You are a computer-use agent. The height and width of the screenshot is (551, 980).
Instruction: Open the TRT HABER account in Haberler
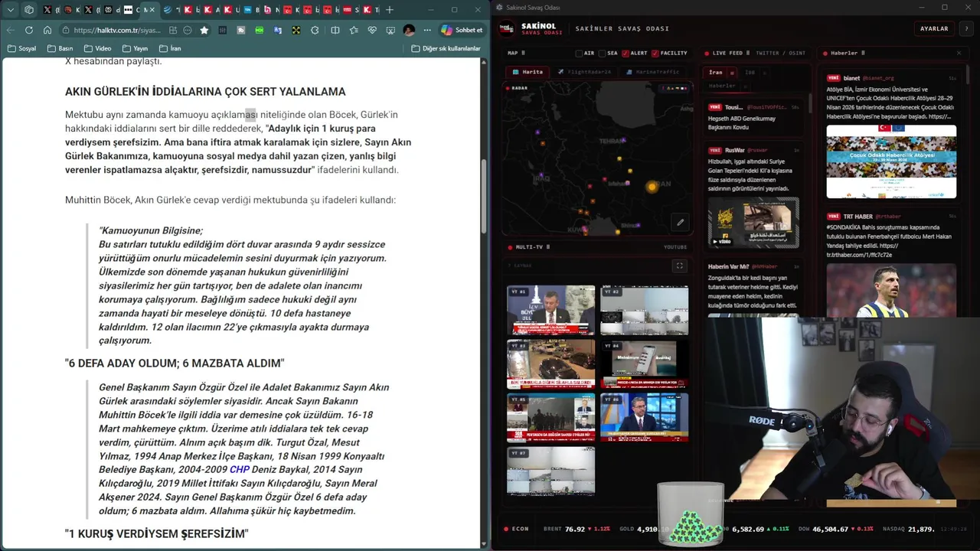[x=857, y=217]
